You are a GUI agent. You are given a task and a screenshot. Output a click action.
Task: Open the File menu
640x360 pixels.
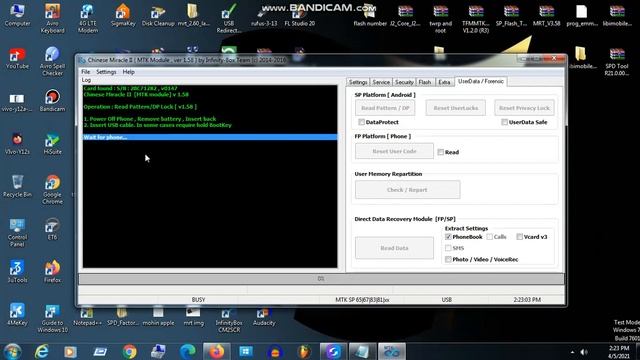[85, 72]
